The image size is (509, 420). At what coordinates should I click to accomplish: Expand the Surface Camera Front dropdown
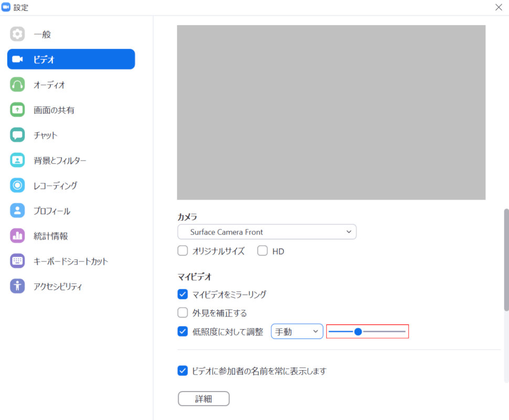(267, 232)
